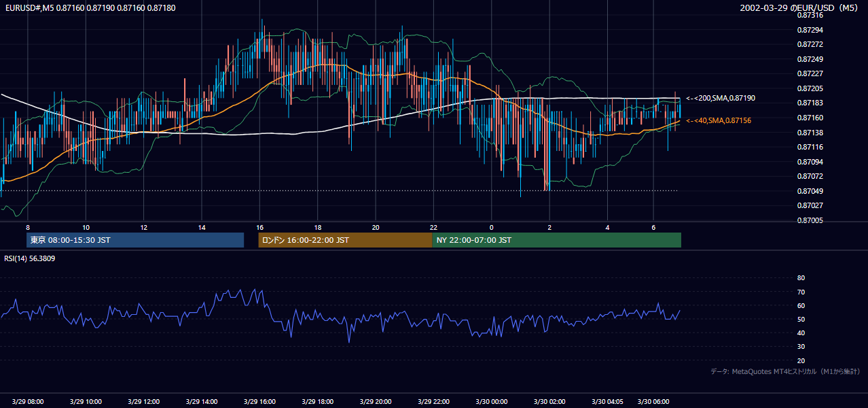Image resolution: width=868 pixels, height=408 pixels.
Task: Click the RSI(14) 56.3809 indicator label
Action: point(29,259)
